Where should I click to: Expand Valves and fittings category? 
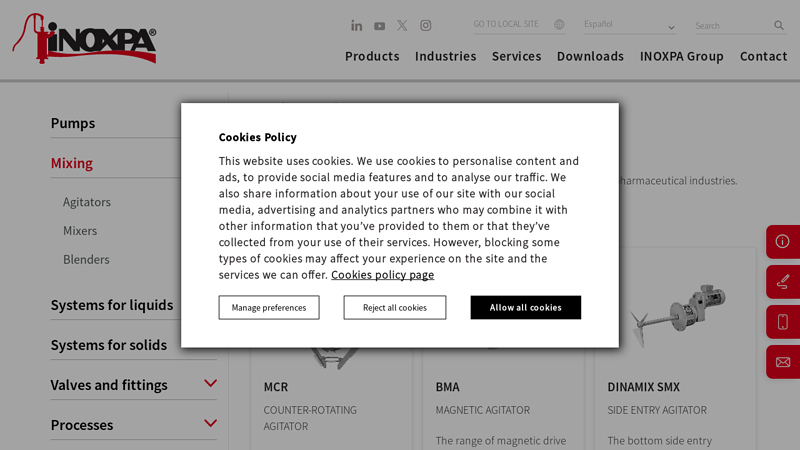210,384
